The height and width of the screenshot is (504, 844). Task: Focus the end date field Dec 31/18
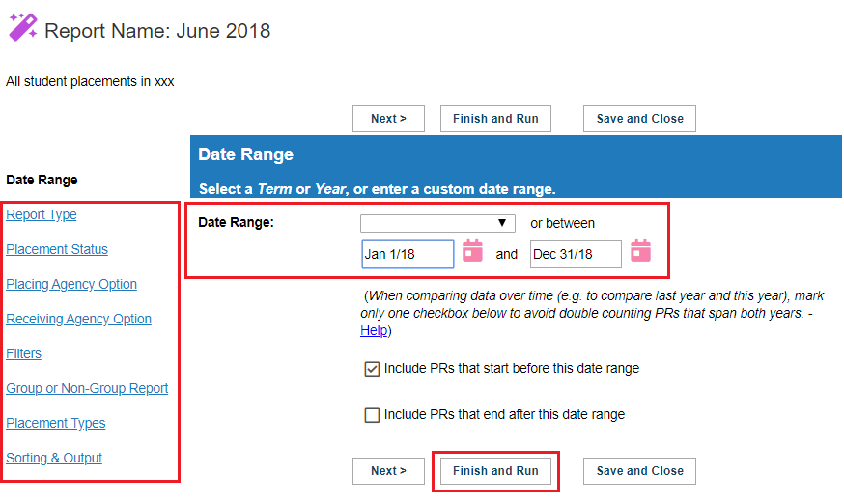576,254
